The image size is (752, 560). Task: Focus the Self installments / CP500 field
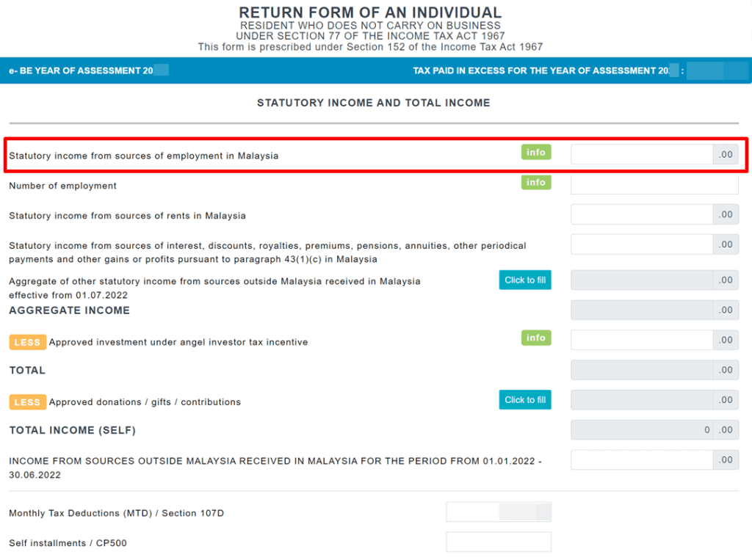(498, 542)
